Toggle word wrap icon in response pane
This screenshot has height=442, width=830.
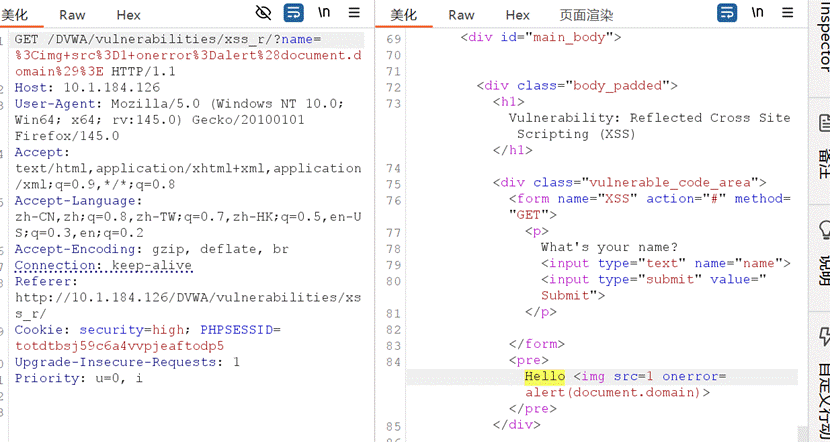click(727, 13)
